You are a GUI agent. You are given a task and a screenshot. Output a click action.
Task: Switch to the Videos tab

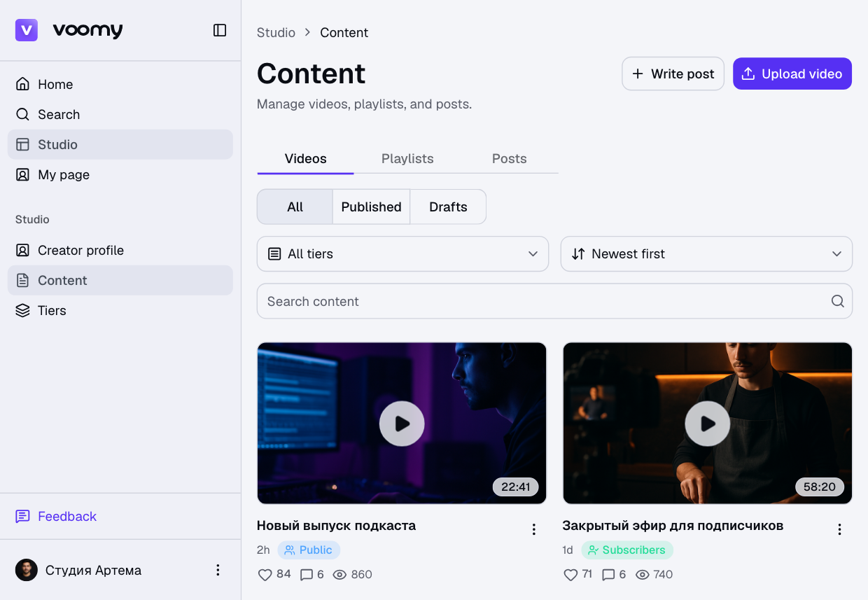[305, 158]
